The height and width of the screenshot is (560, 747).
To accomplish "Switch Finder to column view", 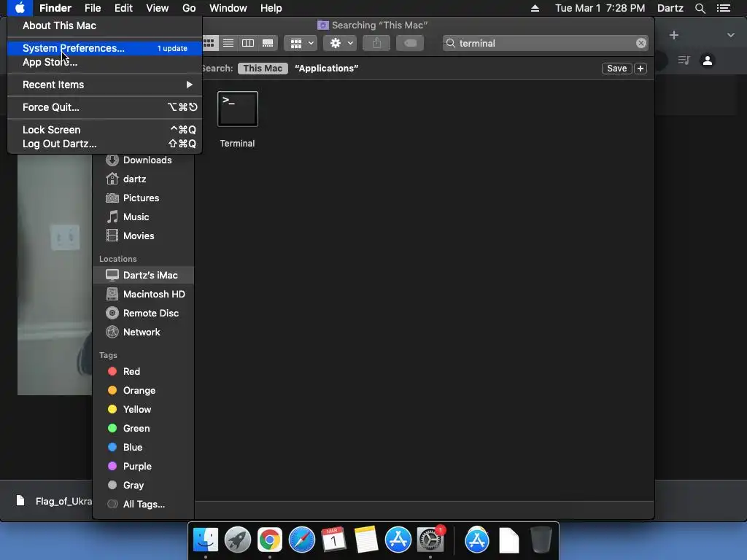I will click(248, 43).
